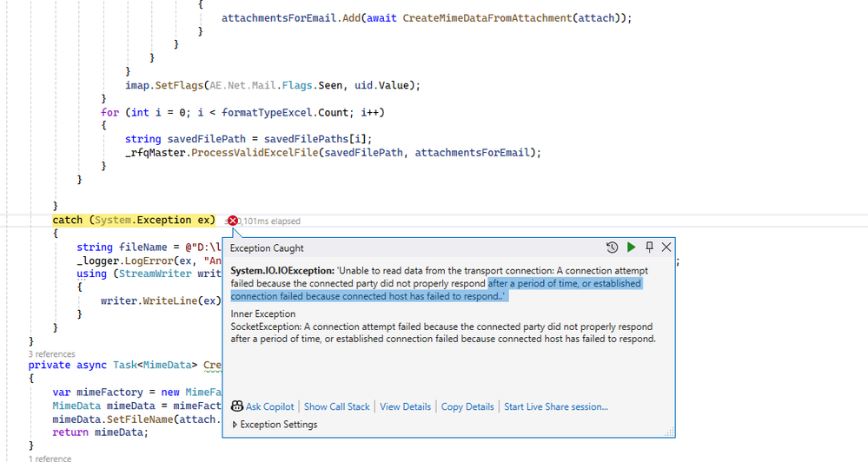Grab popup resize grip corner

pos(669,432)
